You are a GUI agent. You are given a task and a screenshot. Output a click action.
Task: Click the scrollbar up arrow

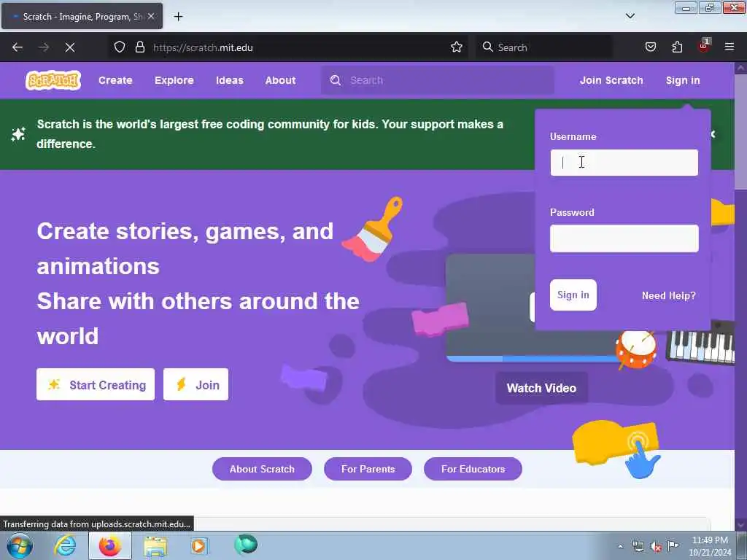tap(740, 68)
